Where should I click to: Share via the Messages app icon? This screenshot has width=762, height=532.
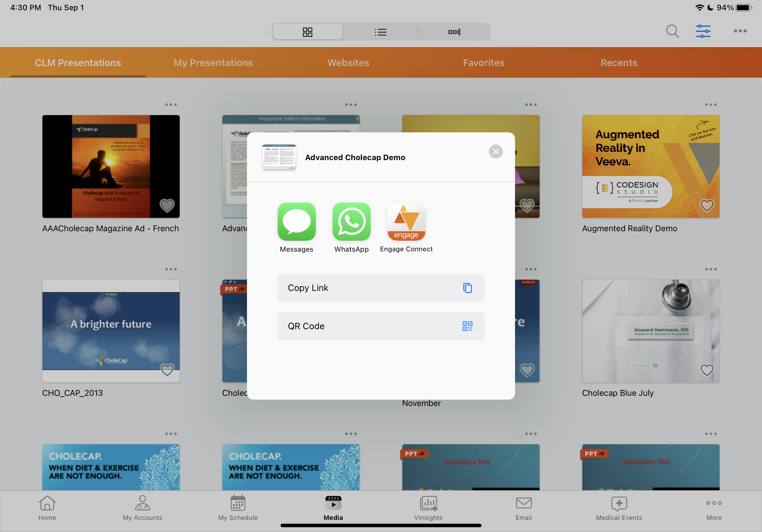296,222
